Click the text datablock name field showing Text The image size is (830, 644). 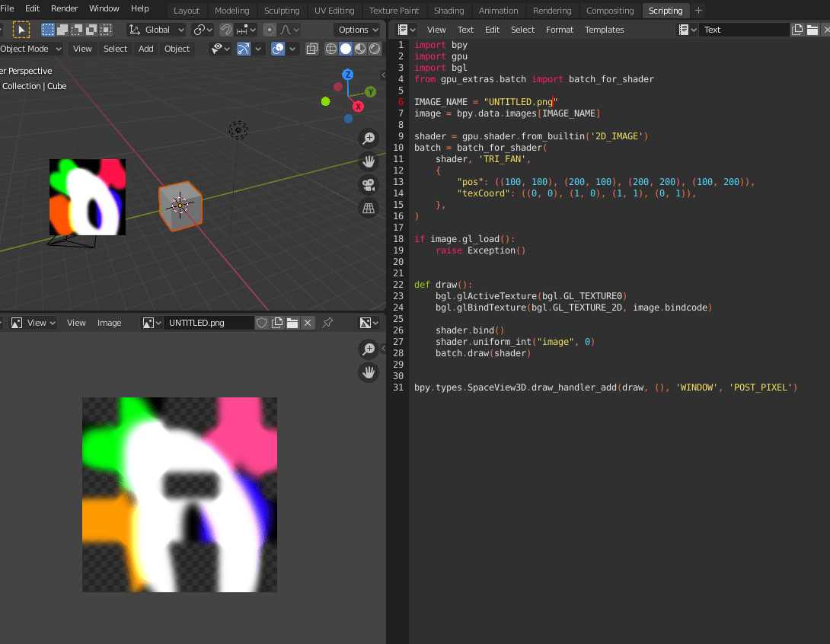point(745,29)
